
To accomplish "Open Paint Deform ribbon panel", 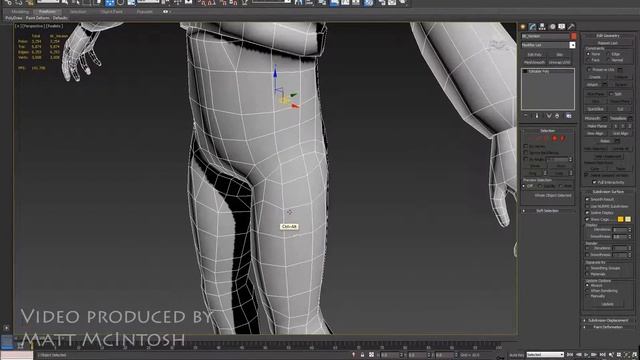I will click(x=38, y=18).
